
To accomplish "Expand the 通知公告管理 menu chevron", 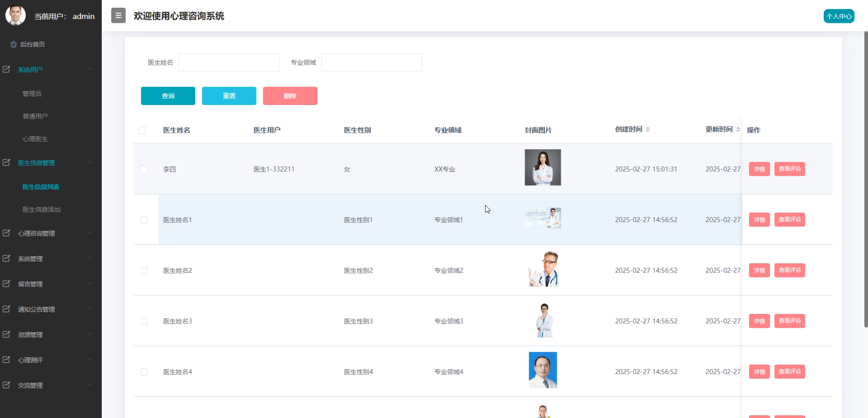I will (x=90, y=309).
